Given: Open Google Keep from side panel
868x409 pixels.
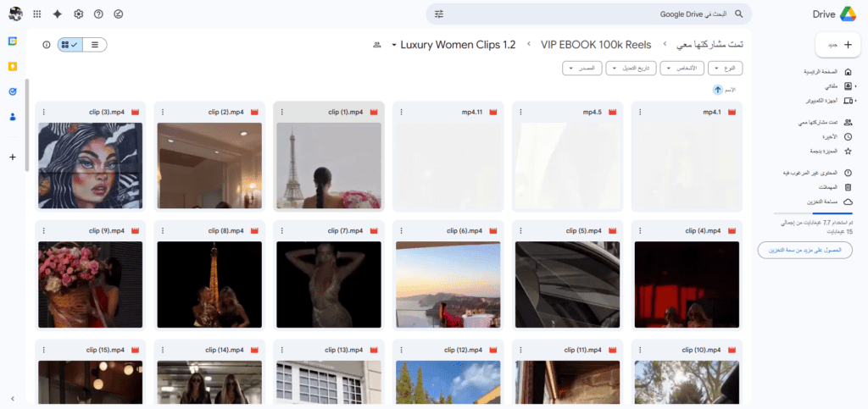Looking at the screenshot, I should pyautogui.click(x=13, y=66).
